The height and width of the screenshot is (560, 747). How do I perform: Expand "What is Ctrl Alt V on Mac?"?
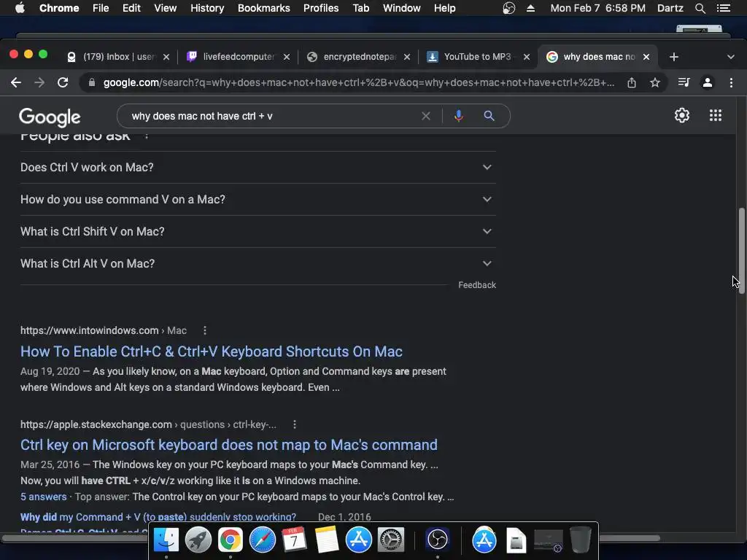pyautogui.click(x=258, y=263)
